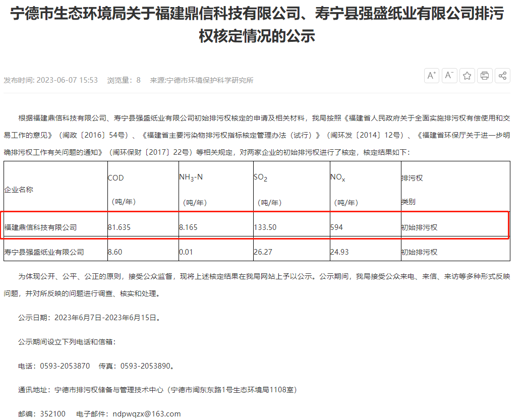Click the SO2 column header

click(x=260, y=178)
